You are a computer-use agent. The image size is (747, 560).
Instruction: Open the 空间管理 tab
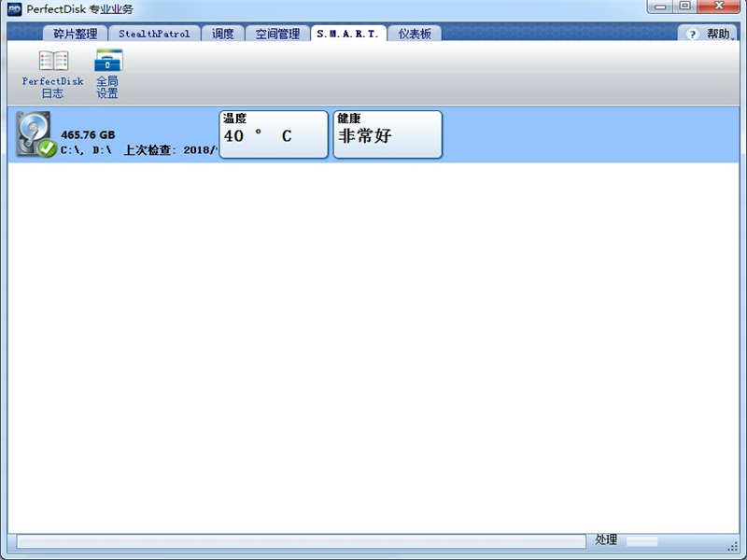click(x=277, y=34)
